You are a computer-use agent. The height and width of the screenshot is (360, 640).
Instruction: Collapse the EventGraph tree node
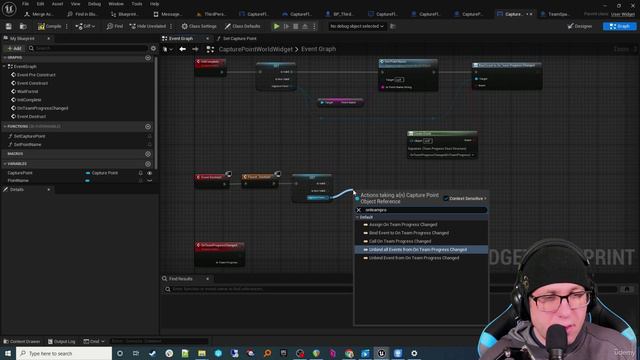(x=5, y=66)
